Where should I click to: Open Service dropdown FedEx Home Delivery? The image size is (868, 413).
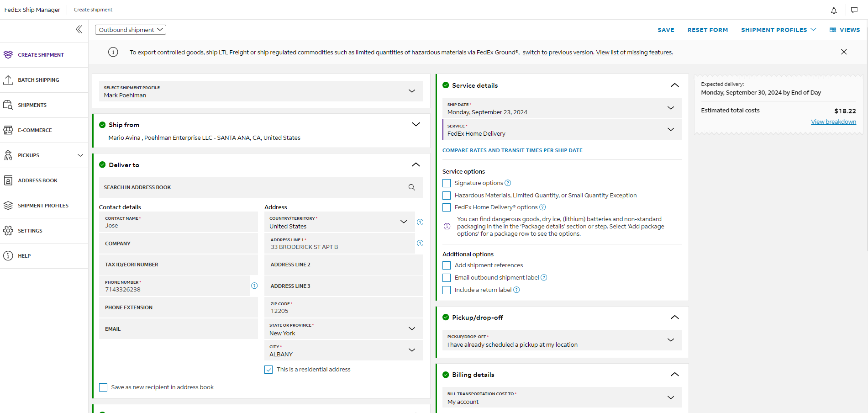(x=562, y=130)
